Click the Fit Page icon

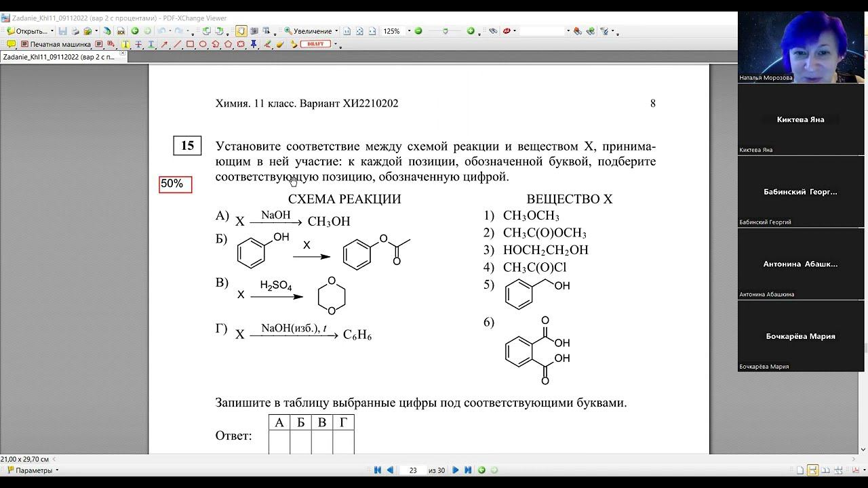(359, 31)
